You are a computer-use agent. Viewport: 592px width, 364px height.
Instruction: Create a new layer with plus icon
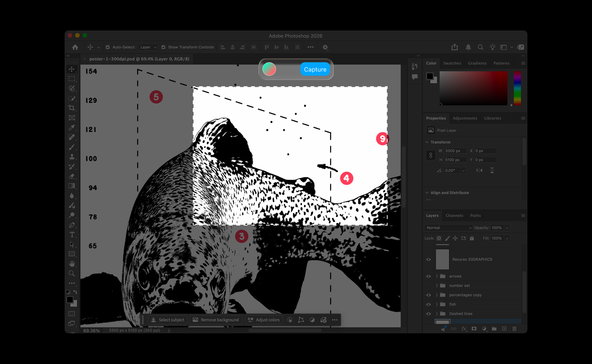(504, 329)
